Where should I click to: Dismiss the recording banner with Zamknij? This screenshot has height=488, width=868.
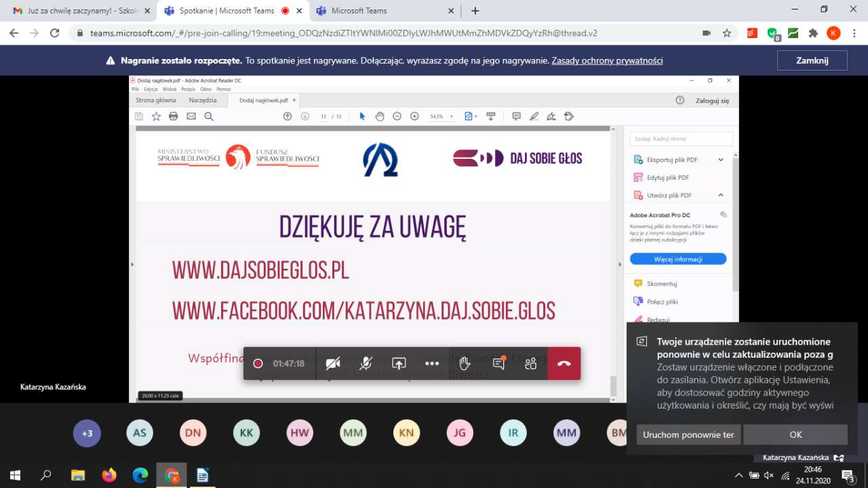(x=812, y=60)
